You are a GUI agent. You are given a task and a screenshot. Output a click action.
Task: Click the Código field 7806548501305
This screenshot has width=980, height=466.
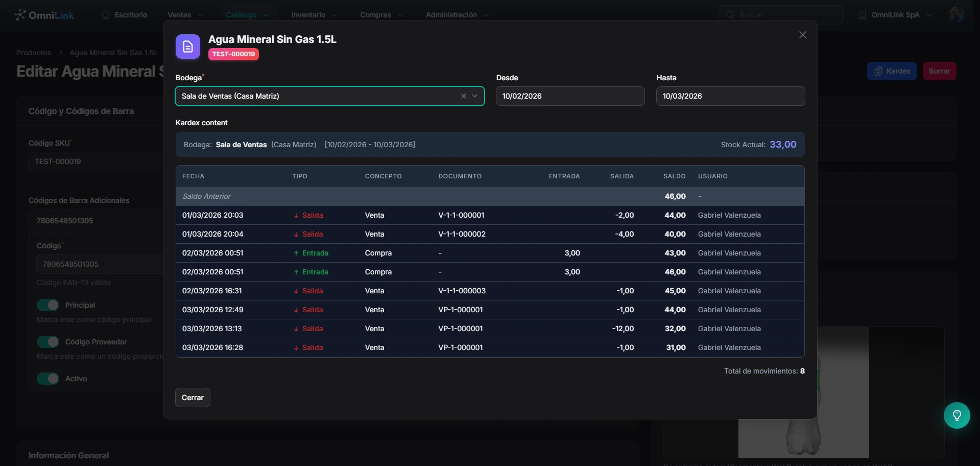point(100,264)
